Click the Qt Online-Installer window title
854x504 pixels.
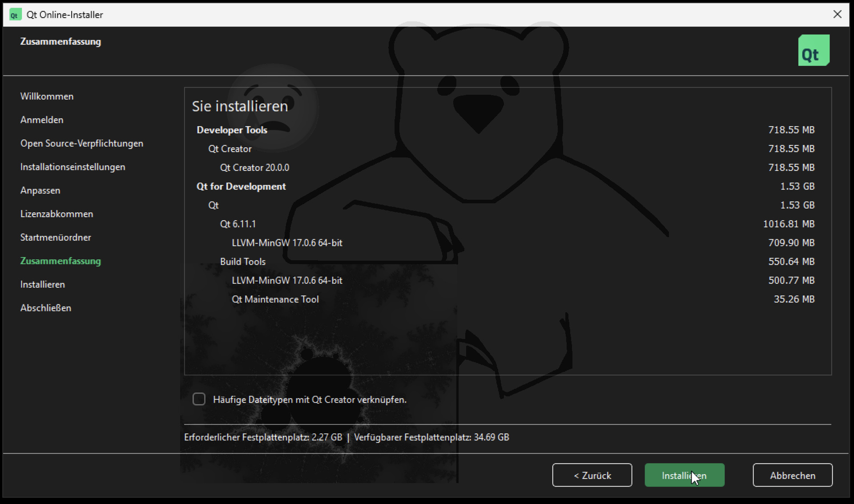pyautogui.click(x=64, y=15)
